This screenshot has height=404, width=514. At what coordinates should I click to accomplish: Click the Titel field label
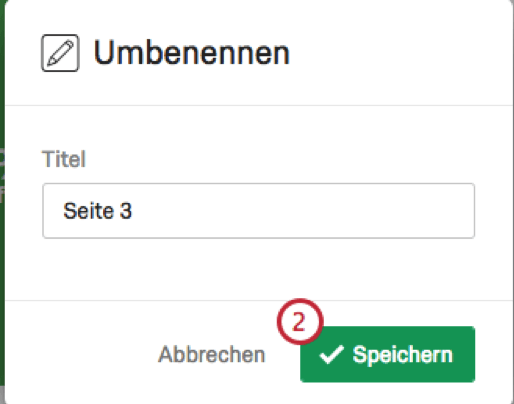(64, 159)
